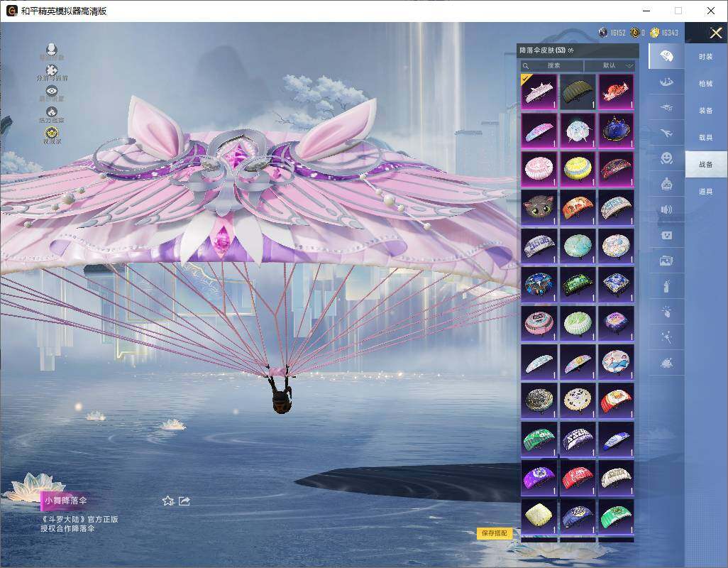Viewport: 728px width, 568px height.
Task: Select the red flame parachute thumbnail
Action: pyautogui.click(x=616, y=92)
